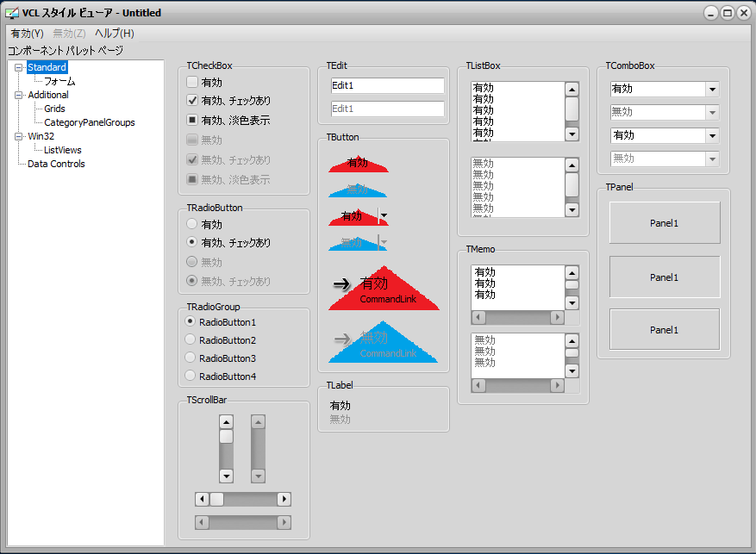Select the フォーム tree item
Image resolution: width=756 pixels, height=554 pixels.
pyautogui.click(x=59, y=81)
